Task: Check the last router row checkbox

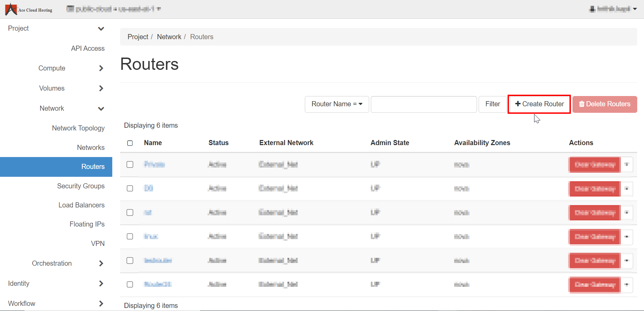Action: click(130, 284)
